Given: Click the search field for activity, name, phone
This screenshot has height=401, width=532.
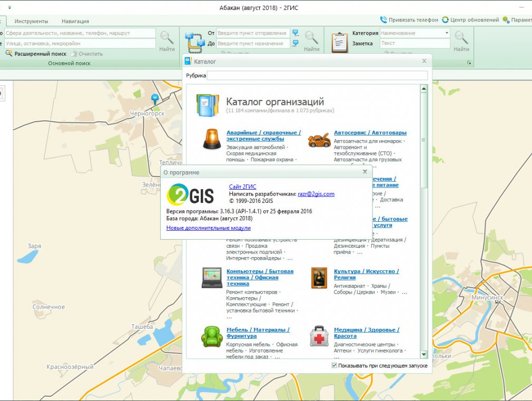Looking at the screenshot, I should (80, 33).
